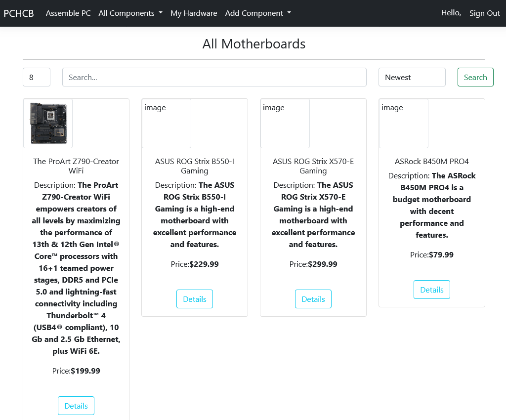Screen dimensions: 506x420
Task: Click the title ASRock B450M PRO4
Action: pyautogui.click(x=432, y=161)
